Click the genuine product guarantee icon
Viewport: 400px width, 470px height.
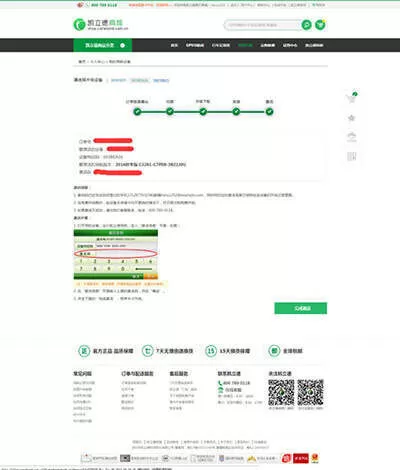pyautogui.click(x=84, y=351)
